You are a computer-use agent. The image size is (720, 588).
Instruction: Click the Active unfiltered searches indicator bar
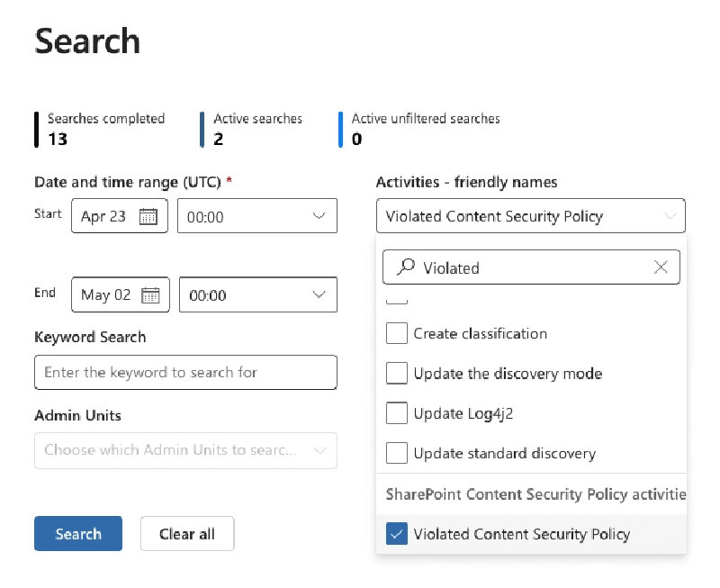point(338,127)
